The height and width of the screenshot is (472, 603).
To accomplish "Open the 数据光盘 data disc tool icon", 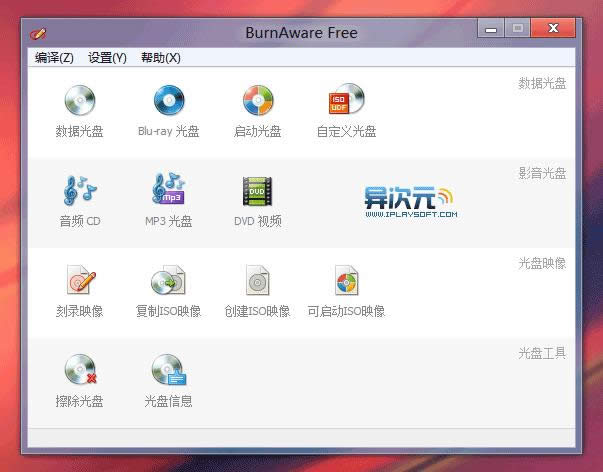I will point(80,100).
